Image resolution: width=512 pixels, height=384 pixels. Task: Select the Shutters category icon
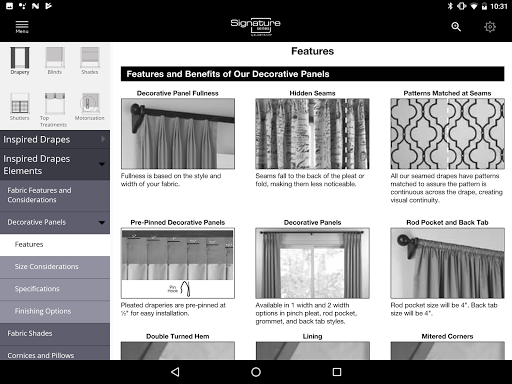(20, 107)
